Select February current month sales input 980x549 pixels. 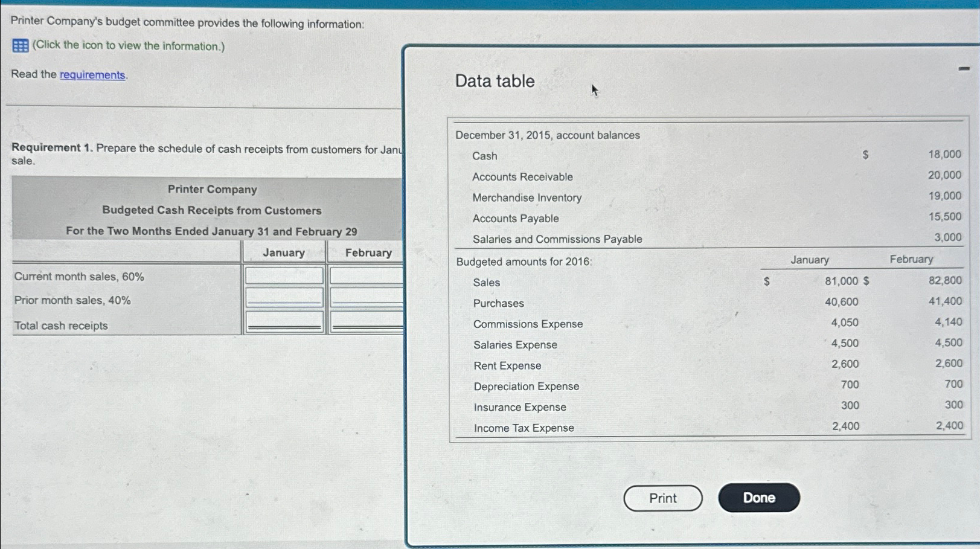(367, 276)
